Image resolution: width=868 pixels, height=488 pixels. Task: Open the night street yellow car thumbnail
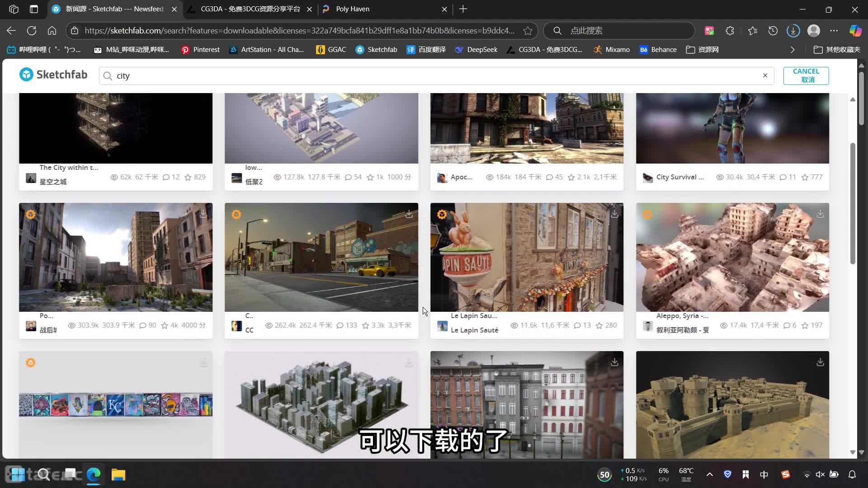pyautogui.click(x=321, y=257)
